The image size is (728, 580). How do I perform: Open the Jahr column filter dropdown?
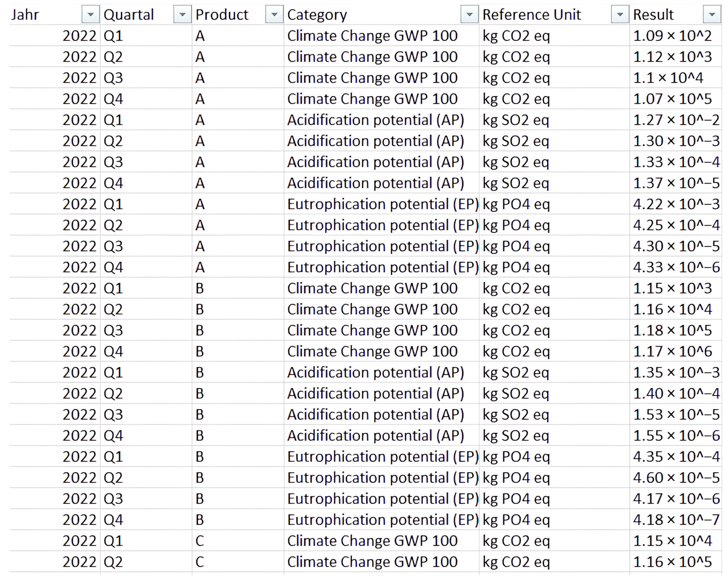click(x=90, y=15)
